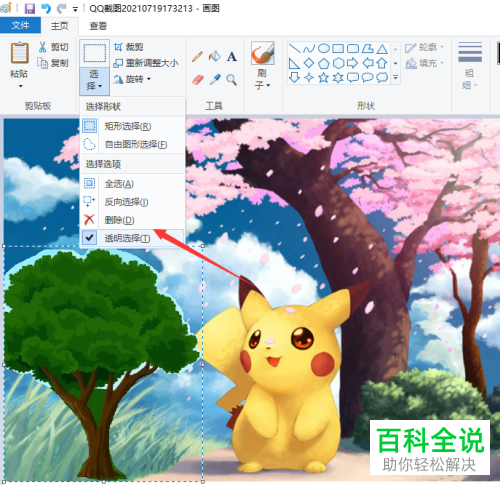Choose the Oval callout shape
This screenshot has height=485, width=500.
point(367,78)
